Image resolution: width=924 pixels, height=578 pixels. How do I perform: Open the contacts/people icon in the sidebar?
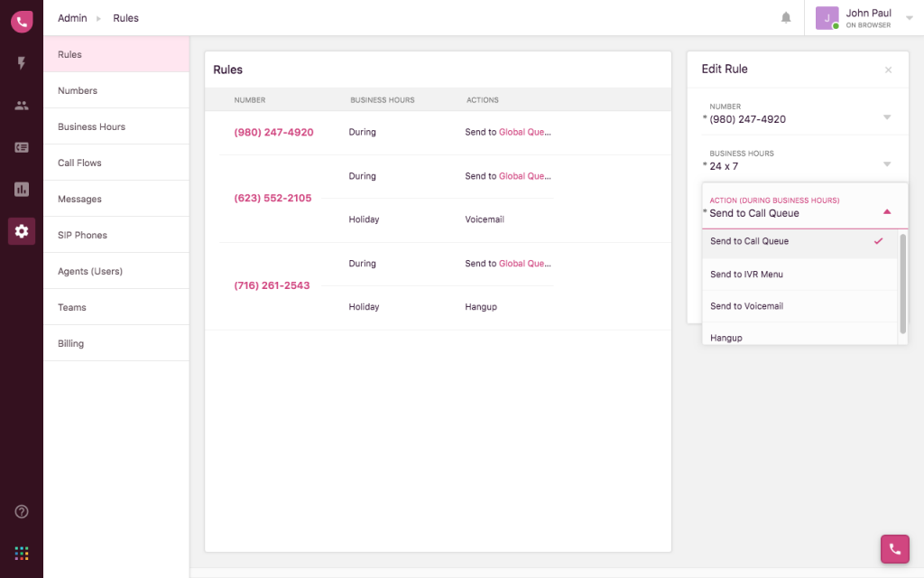point(21,105)
